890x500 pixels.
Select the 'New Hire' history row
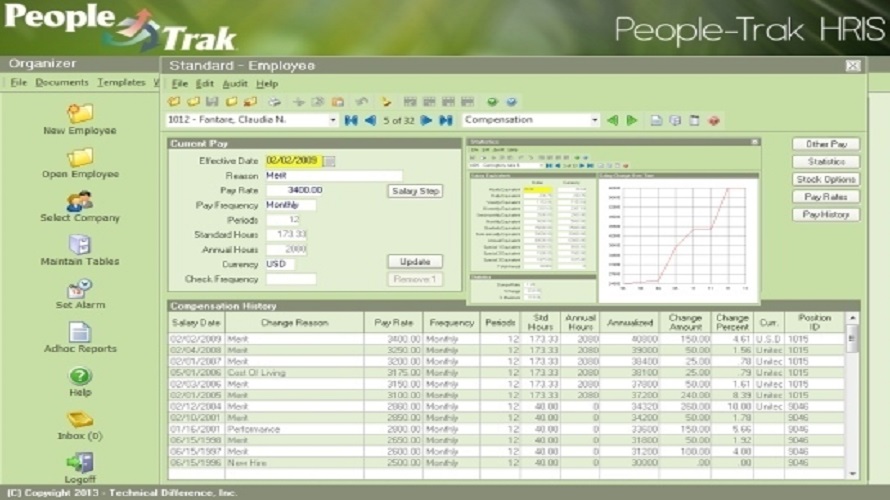click(x=506, y=463)
